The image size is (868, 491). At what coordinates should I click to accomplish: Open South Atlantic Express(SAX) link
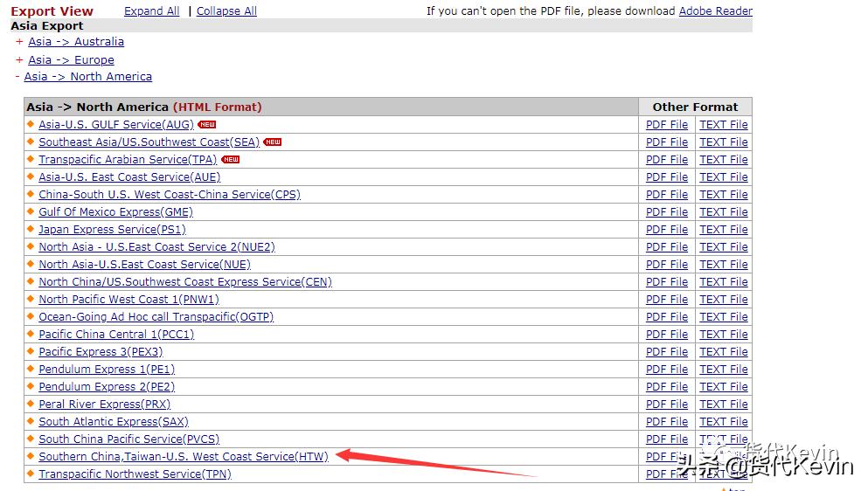point(114,422)
